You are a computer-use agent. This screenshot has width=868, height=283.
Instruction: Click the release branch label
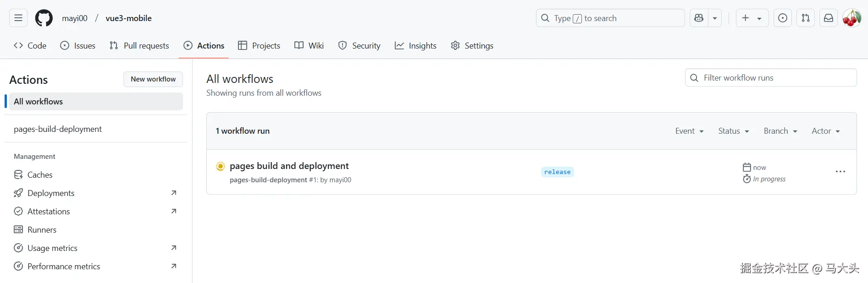pyautogui.click(x=558, y=172)
